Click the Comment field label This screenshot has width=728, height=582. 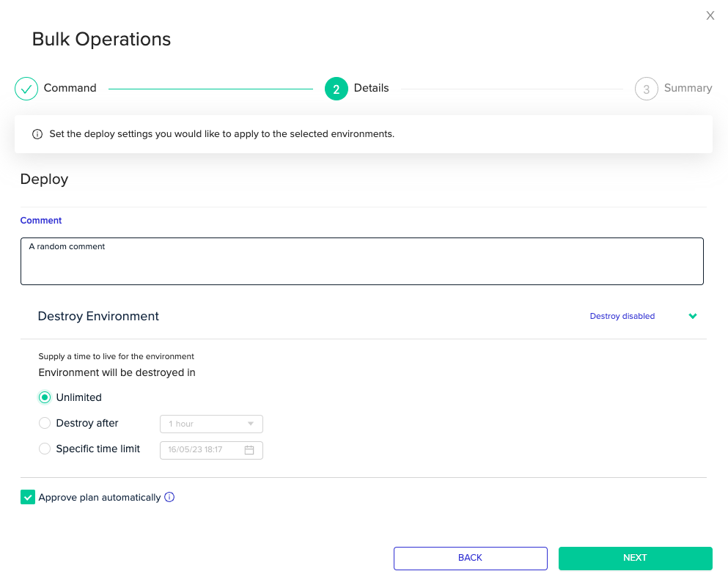pyautogui.click(x=41, y=221)
